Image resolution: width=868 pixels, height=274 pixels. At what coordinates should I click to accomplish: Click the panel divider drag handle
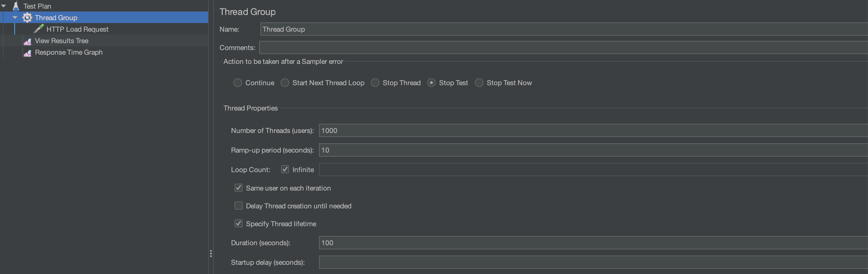[211, 254]
